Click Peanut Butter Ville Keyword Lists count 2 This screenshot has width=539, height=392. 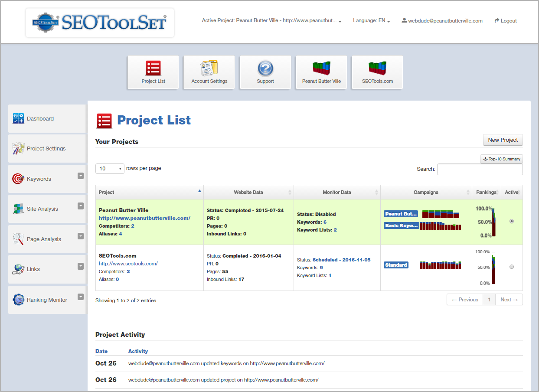335,230
